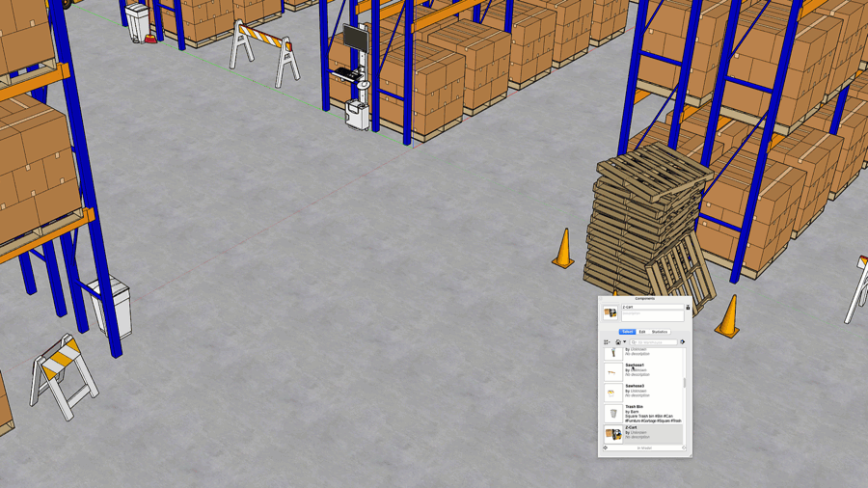Click the Z-Cart preview thumbnail at top
Viewport: 868px width, 488px height.
610,313
